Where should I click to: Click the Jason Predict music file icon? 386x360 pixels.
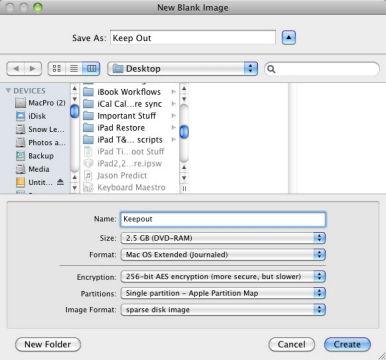coord(88,175)
